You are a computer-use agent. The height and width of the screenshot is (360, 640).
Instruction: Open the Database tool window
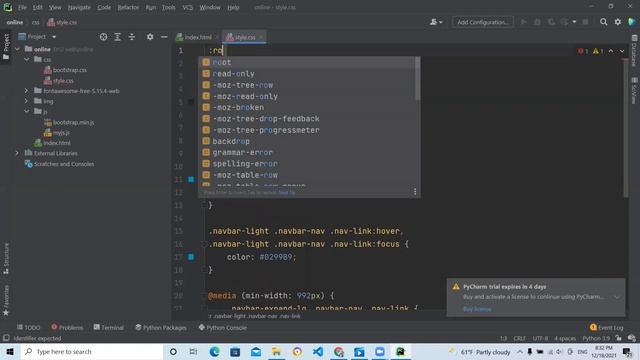coord(634,50)
